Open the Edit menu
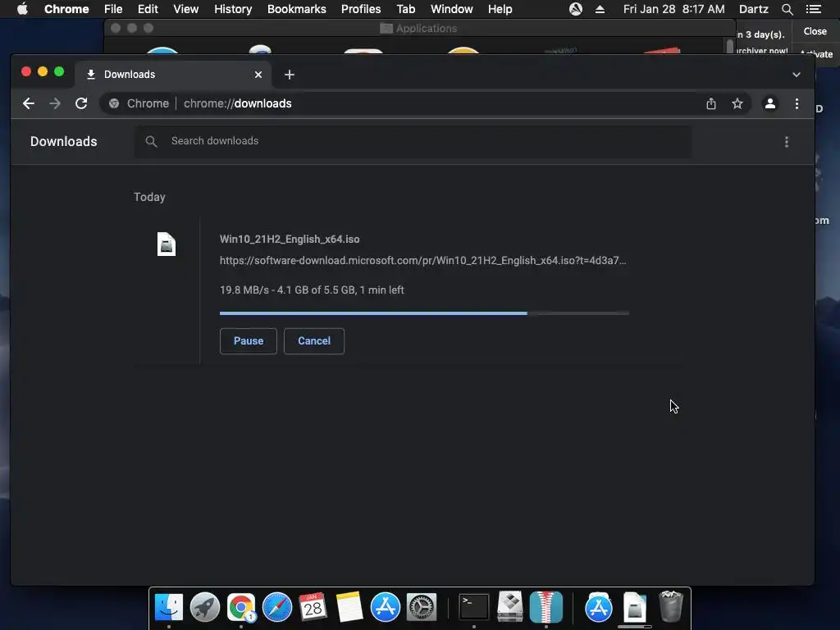The width and height of the screenshot is (840, 630). 148,9
